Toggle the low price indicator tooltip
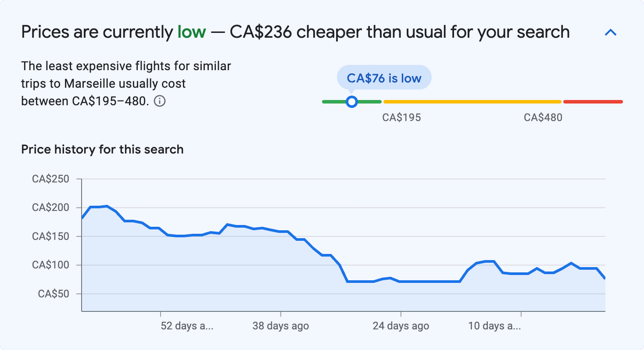 pyautogui.click(x=384, y=77)
